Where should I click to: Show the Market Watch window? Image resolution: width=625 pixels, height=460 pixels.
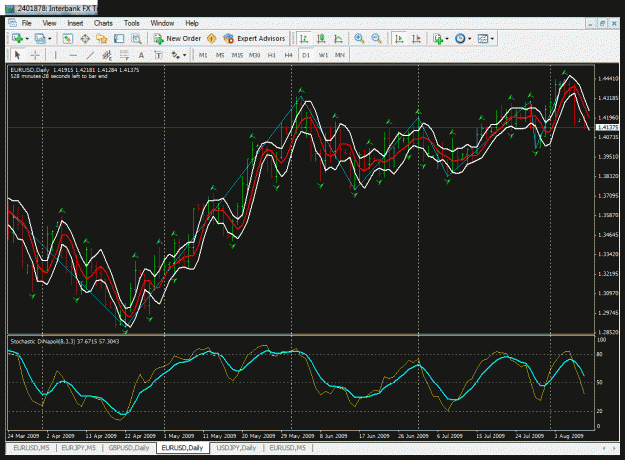(x=67, y=38)
